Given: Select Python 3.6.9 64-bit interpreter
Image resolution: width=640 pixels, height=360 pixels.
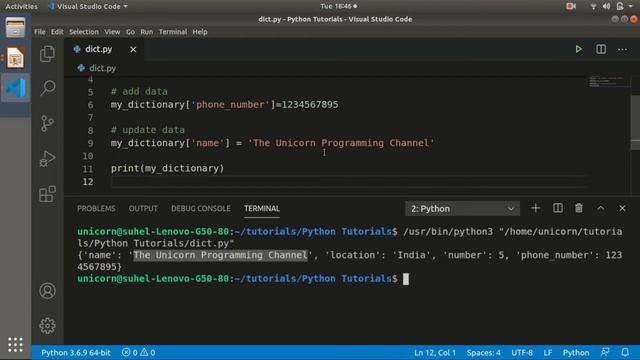Looking at the screenshot, I should click(x=76, y=353).
